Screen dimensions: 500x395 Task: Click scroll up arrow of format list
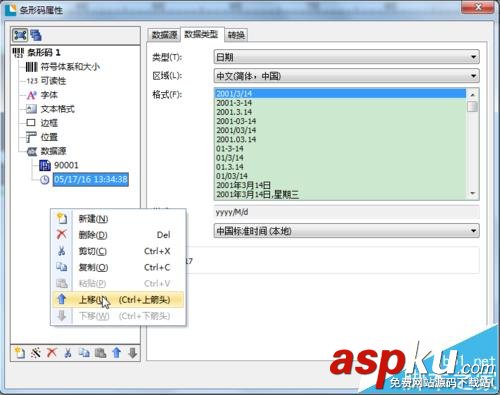point(472,95)
